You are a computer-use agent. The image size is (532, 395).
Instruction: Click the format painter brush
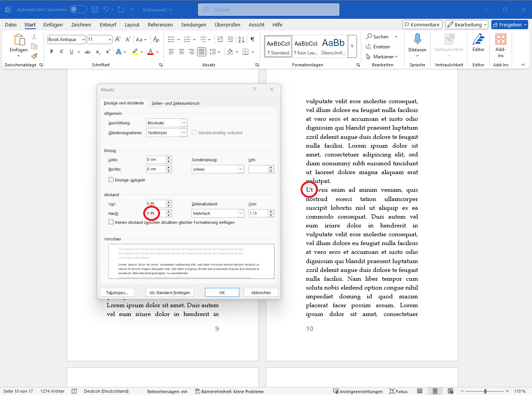click(x=34, y=56)
